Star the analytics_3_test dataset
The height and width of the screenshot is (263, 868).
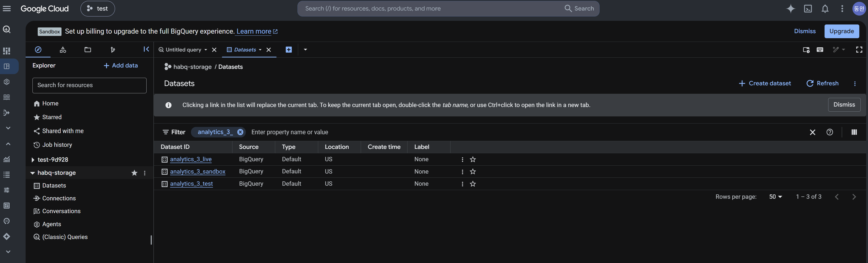(473, 184)
